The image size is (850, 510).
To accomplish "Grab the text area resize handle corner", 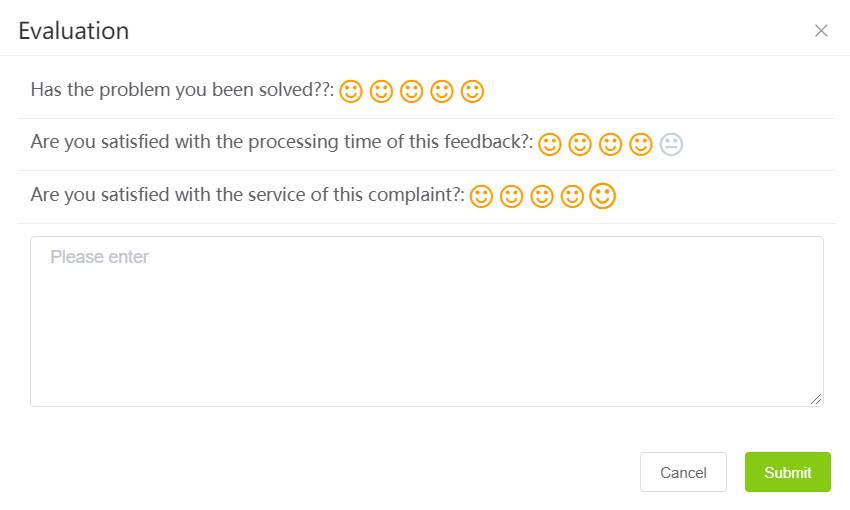I will pyautogui.click(x=816, y=399).
